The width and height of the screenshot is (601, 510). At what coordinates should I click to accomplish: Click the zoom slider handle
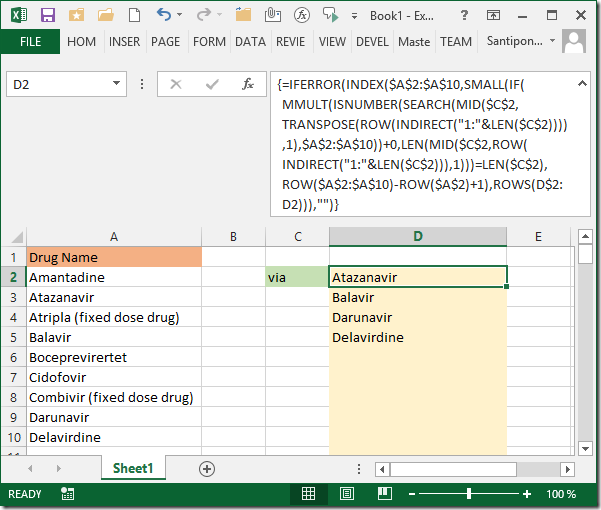[x=469, y=494]
